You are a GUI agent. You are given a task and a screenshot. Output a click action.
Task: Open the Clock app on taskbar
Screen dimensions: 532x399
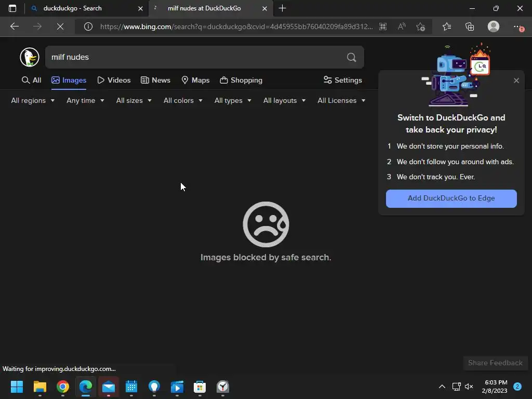point(222,387)
